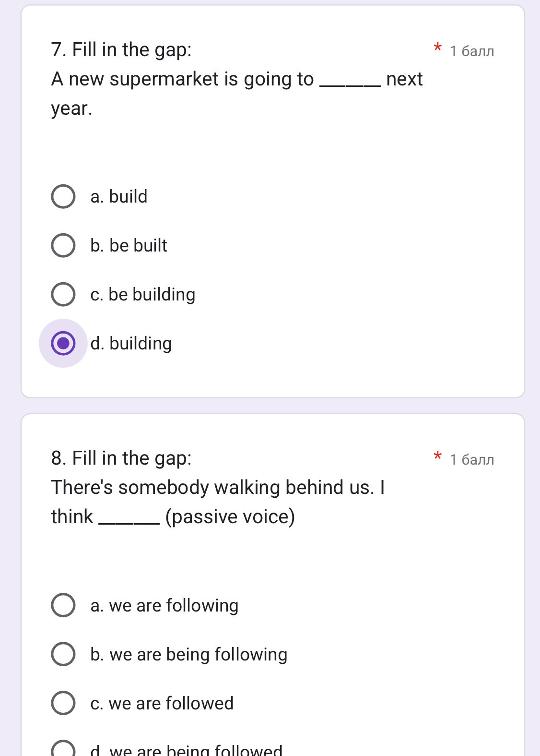Screen dimensions: 540x756
Task: Click the red required asterisk on question 8
Action: (x=437, y=457)
